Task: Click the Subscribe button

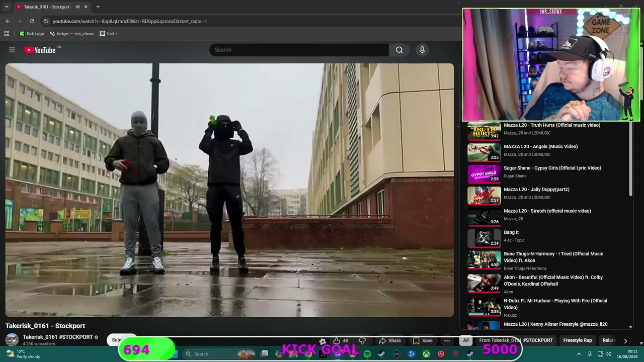Action: pos(121,340)
